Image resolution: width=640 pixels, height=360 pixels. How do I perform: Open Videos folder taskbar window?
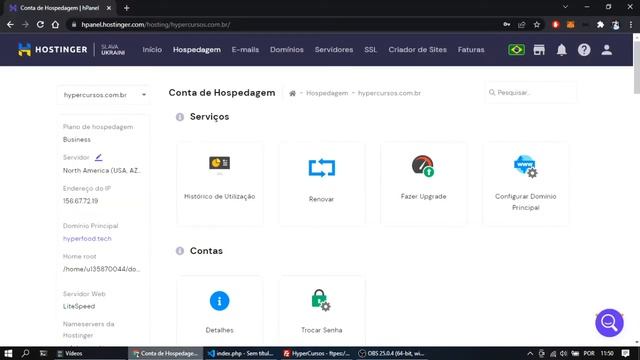point(91,353)
